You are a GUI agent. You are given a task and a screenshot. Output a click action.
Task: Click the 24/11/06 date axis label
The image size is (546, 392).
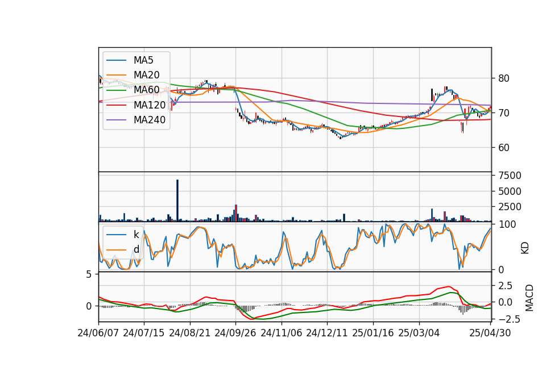[281, 333]
